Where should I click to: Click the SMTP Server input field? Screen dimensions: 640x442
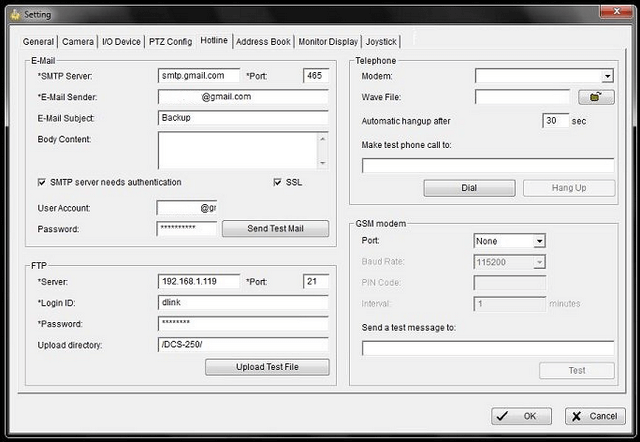pyautogui.click(x=199, y=75)
